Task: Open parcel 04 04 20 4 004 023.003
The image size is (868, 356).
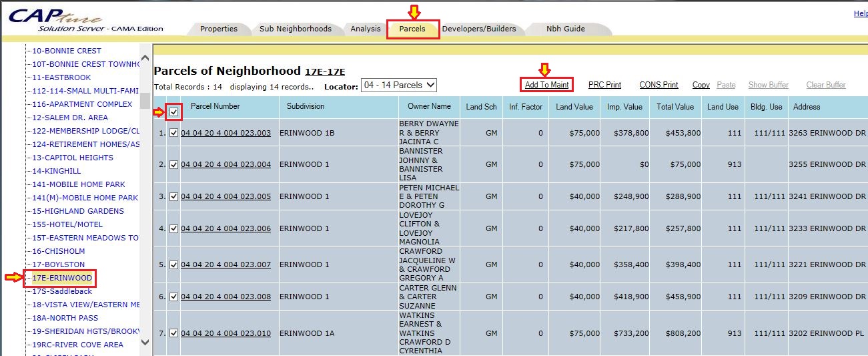Action: (x=226, y=133)
